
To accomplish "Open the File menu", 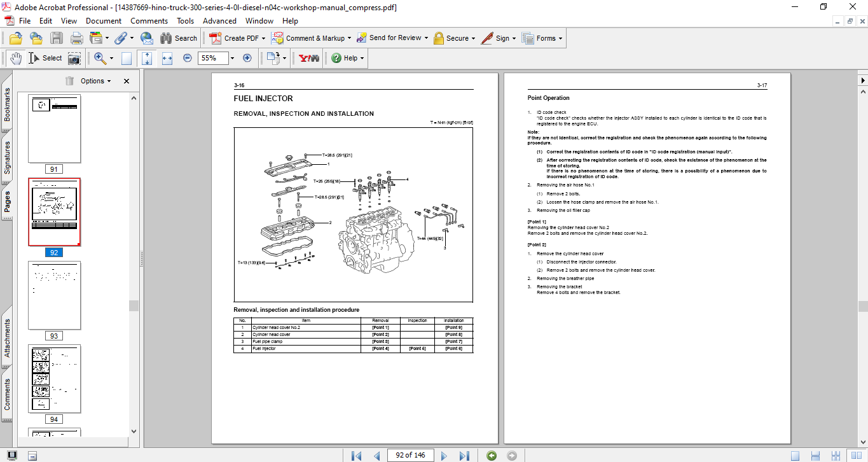I will tap(24, 21).
